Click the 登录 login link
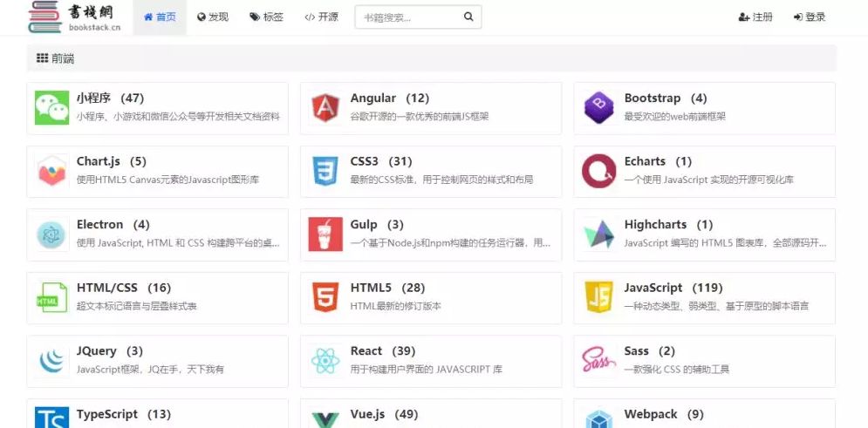This screenshot has width=868, height=428. [x=810, y=17]
